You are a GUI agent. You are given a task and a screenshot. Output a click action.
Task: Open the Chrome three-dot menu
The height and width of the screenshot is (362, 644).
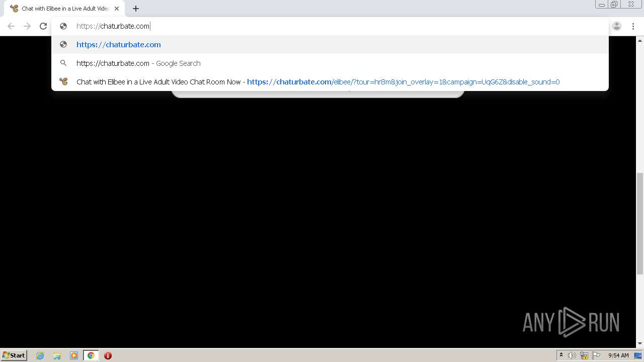coord(633,26)
